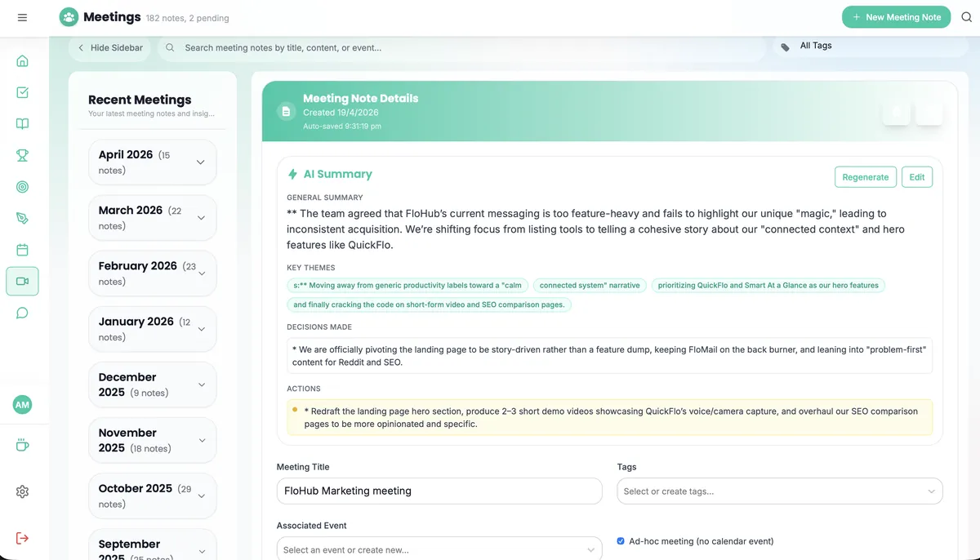Viewport: 980px width, 560px height.
Task: Open the hamburger menu
Action: point(22,17)
